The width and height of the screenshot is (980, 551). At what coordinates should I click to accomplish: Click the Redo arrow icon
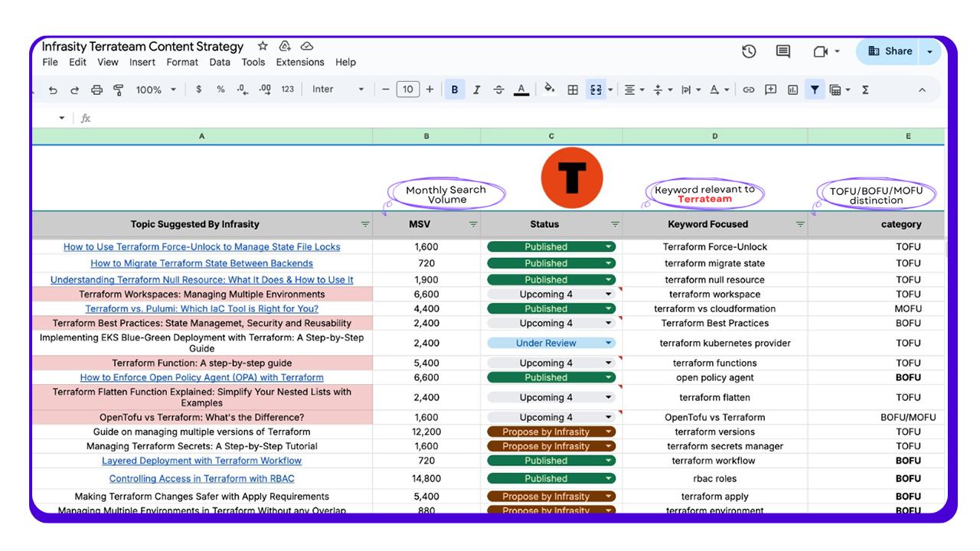click(x=74, y=90)
